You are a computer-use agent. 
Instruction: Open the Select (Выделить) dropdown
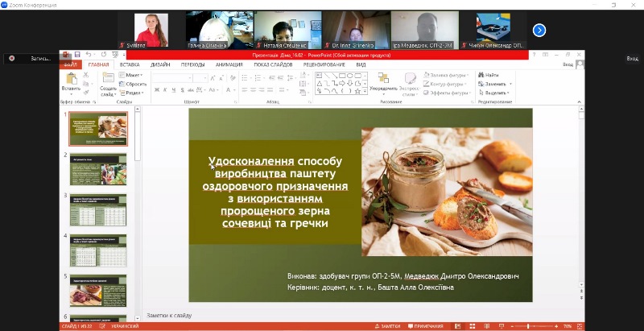pos(494,93)
